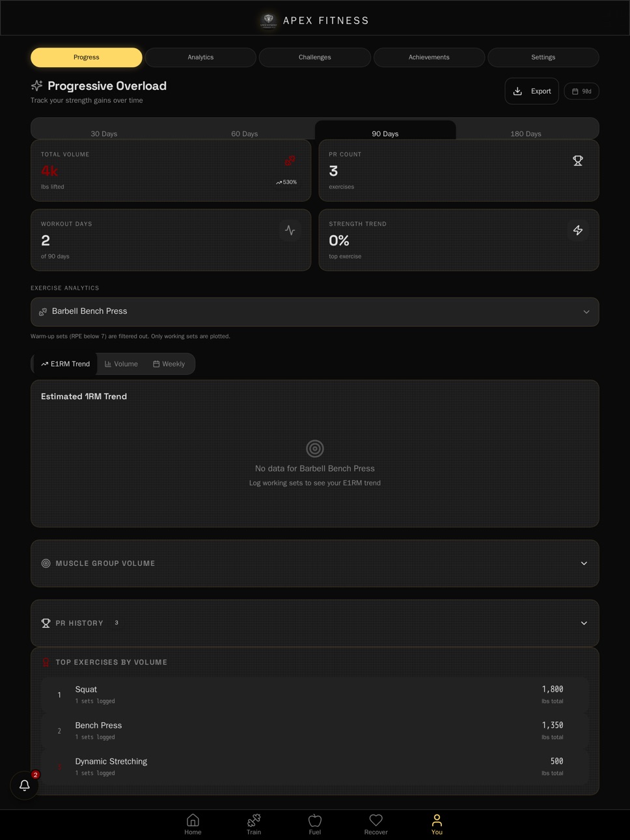Click the download icon in Export button
Image resolution: width=630 pixels, height=840 pixels.
pyautogui.click(x=517, y=91)
